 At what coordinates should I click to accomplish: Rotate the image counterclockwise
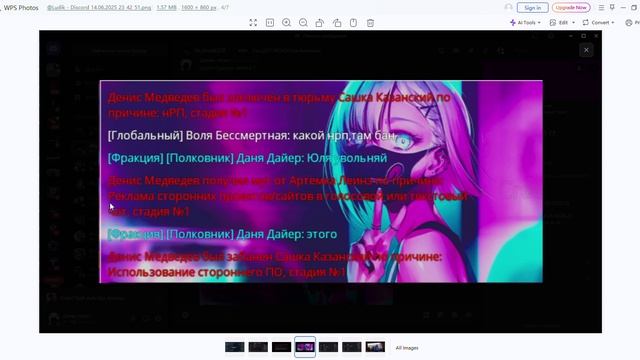(320, 23)
